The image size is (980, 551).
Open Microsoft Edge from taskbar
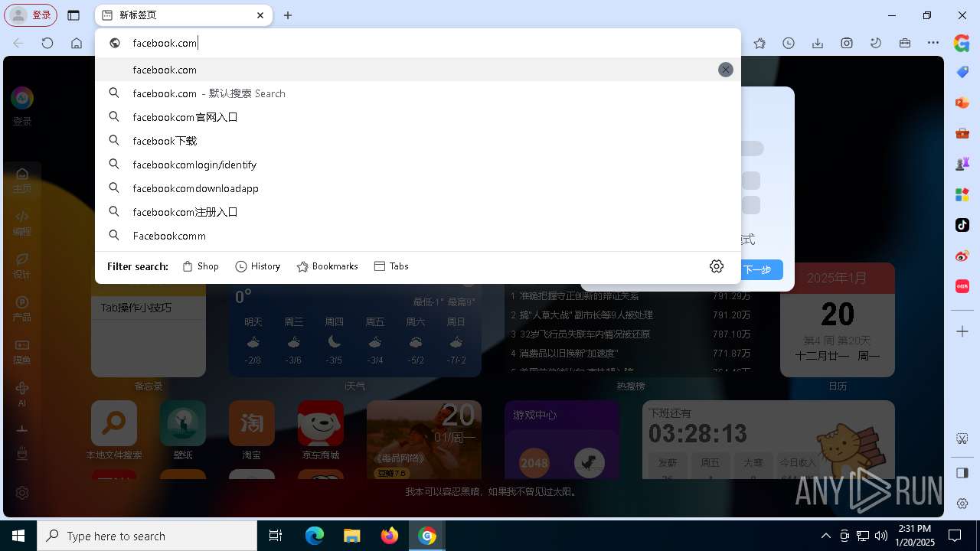tap(315, 536)
